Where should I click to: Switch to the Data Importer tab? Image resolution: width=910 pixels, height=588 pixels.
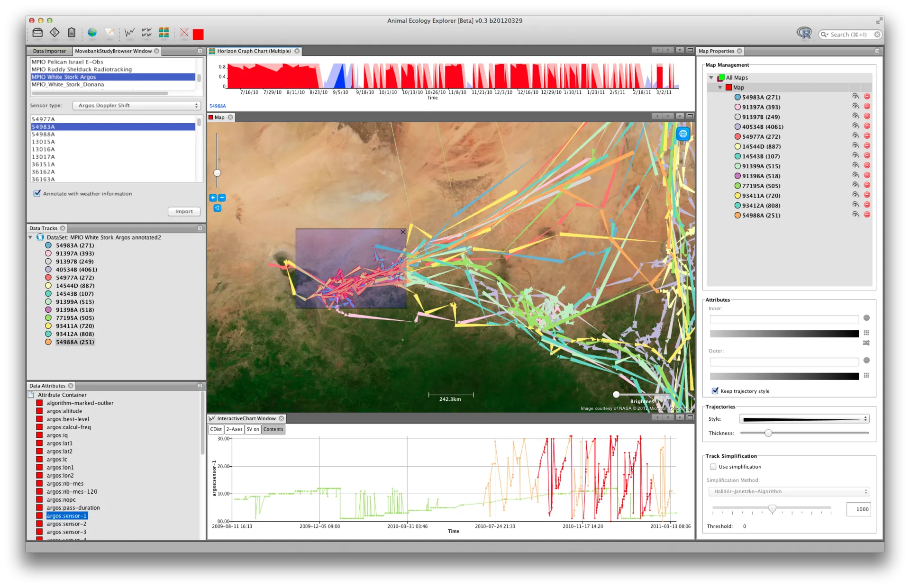[50, 51]
